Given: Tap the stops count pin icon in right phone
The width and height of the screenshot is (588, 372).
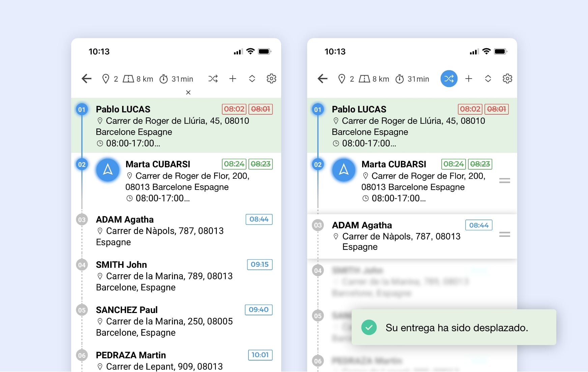Looking at the screenshot, I should (342, 79).
